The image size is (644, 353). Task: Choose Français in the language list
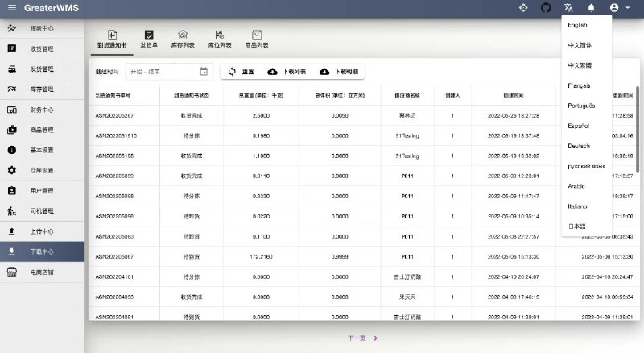(x=579, y=85)
